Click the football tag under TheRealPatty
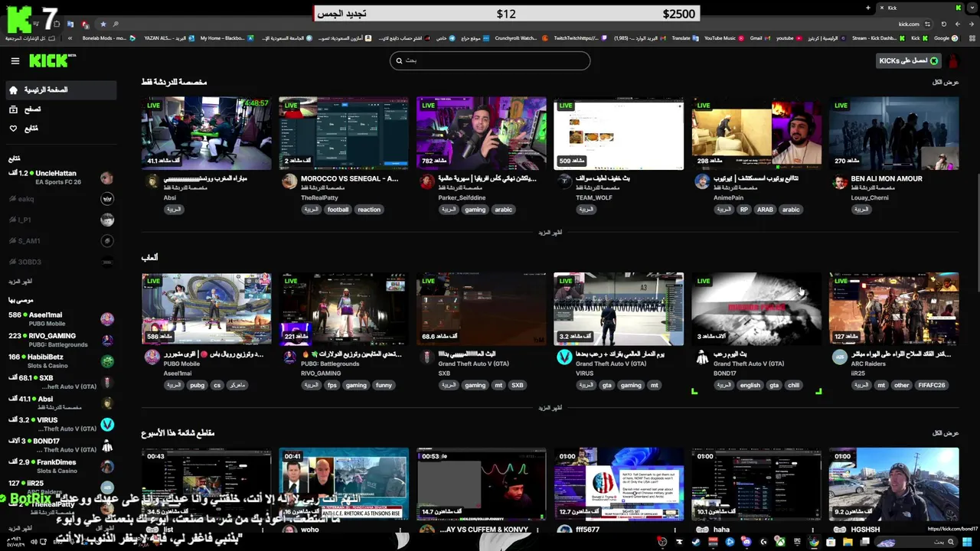Image resolution: width=980 pixels, height=551 pixels. click(x=338, y=210)
